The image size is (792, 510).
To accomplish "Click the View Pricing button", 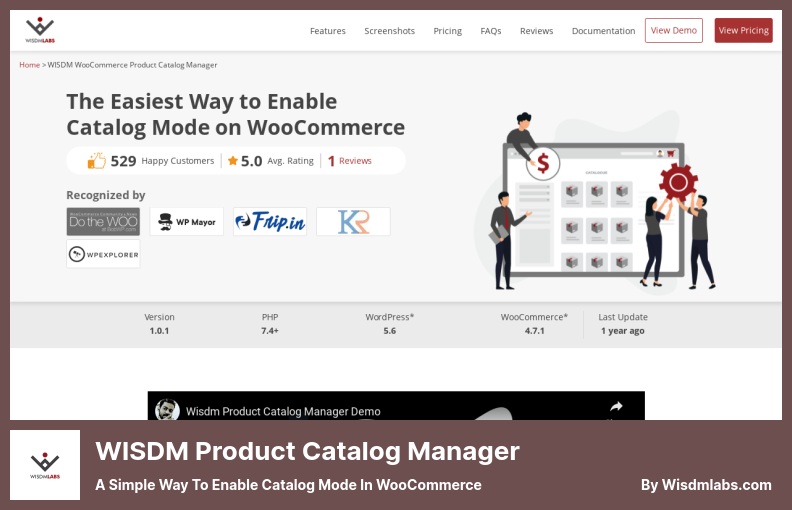I will coord(744,30).
